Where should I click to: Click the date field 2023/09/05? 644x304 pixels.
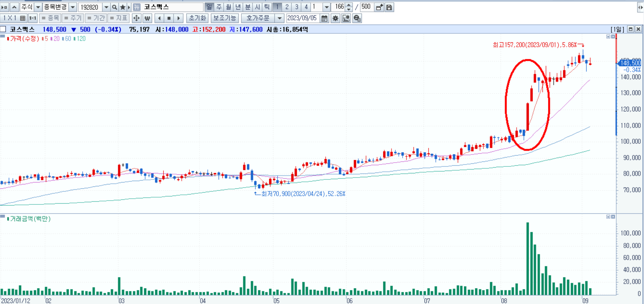(303, 18)
